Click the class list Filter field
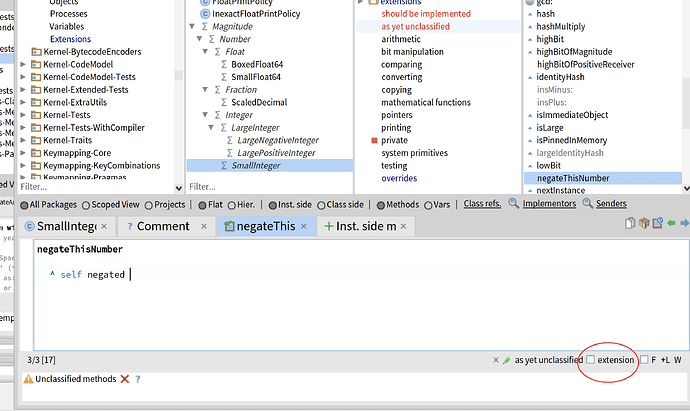The image size is (690, 411). tap(269, 187)
